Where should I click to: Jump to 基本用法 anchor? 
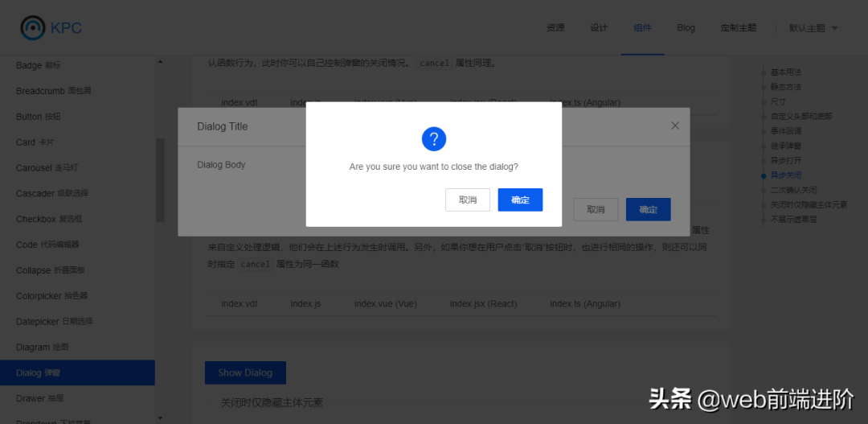(x=785, y=72)
